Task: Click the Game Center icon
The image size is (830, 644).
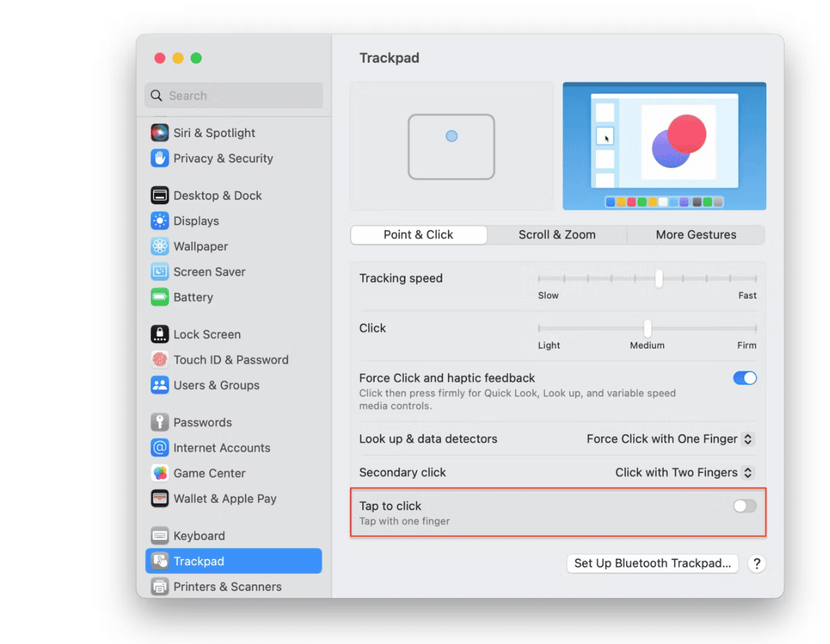Action: click(x=160, y=473)
